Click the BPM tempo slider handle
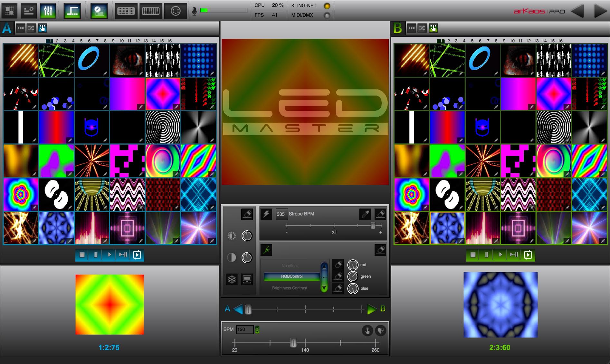Screen dimensions: 610x364 293,343
